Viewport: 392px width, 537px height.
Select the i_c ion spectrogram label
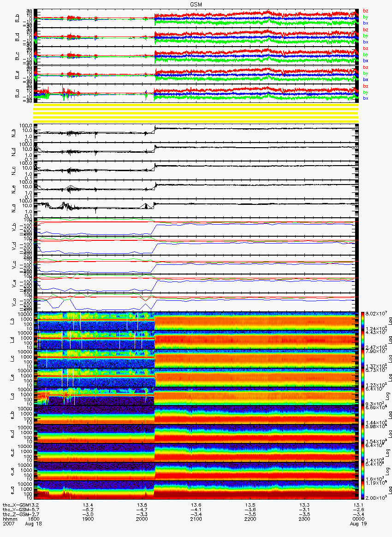click(12, 359)
